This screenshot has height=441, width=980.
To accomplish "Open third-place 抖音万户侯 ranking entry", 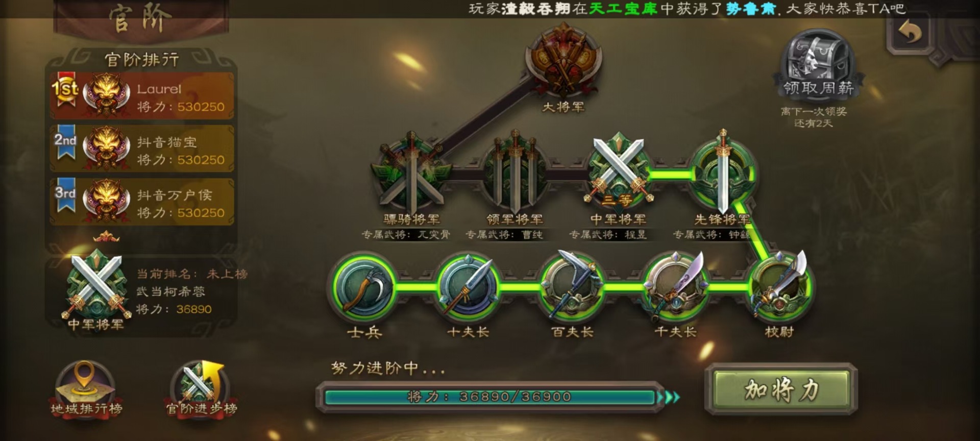I will [142, 202].
